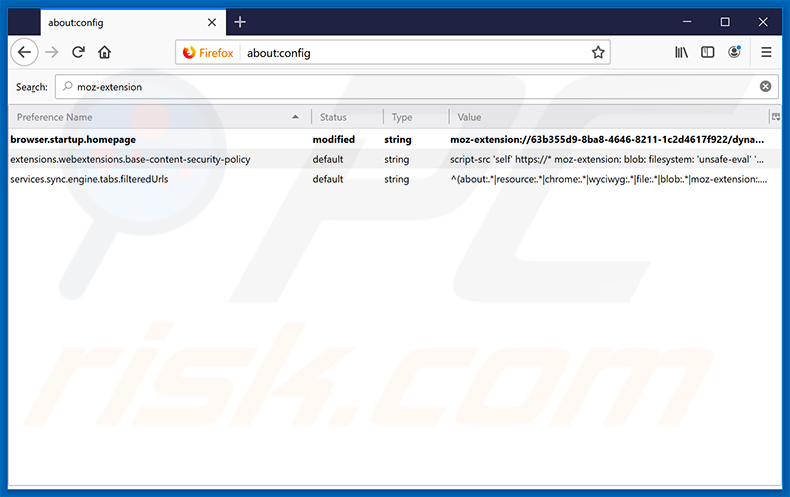Open the Library bookshelf icon

681,52
